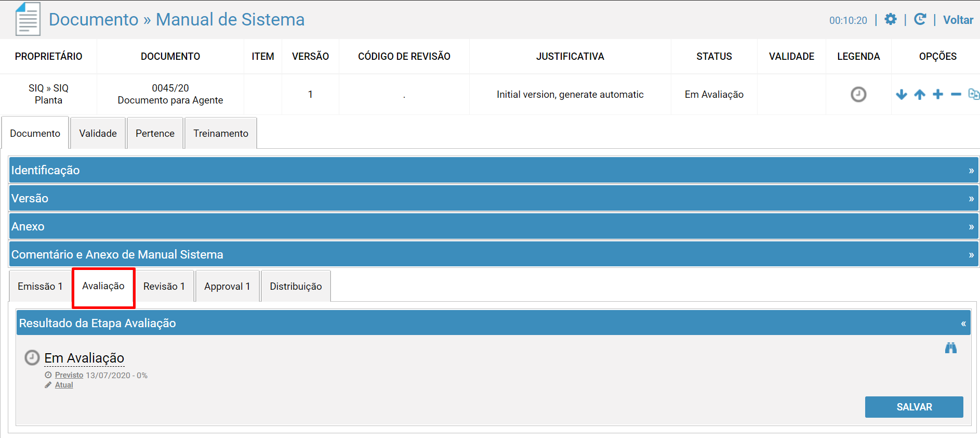Click the date 13/07/2020 - 0% text
This screenshot has height=438, width=980.
pos(116,375)
